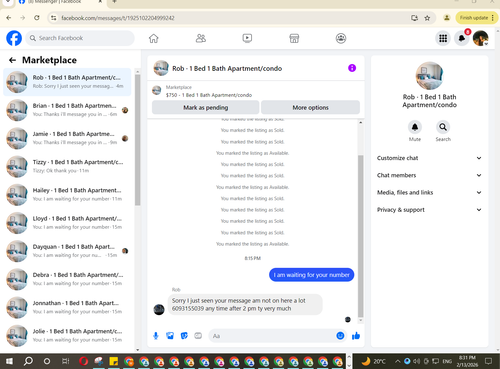
Task: Open the Brian conversation in list
Action: pos(67,110)
